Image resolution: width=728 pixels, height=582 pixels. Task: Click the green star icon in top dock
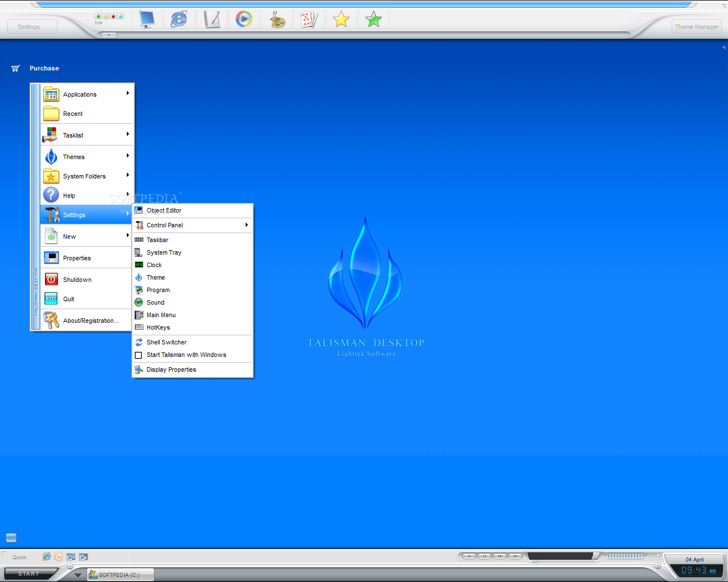(374, 19)
